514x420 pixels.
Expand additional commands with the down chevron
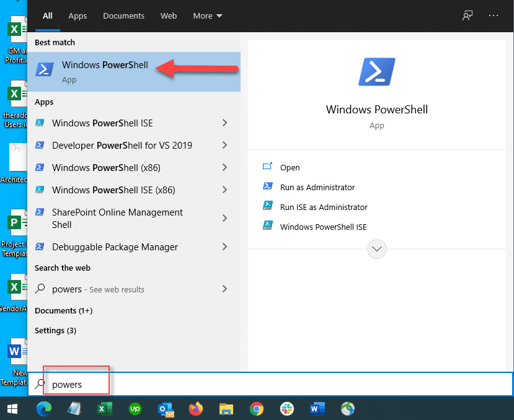(x=376, y=249)
